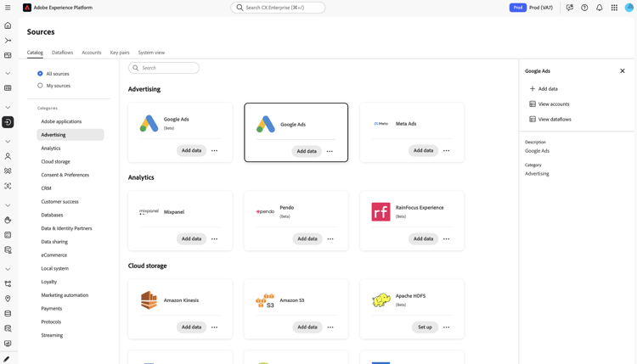The height and width of the screenshot is (364, 637).
Task: Click View accounts in the right panel
Action: pyautogui.click(x=550, y=104)
